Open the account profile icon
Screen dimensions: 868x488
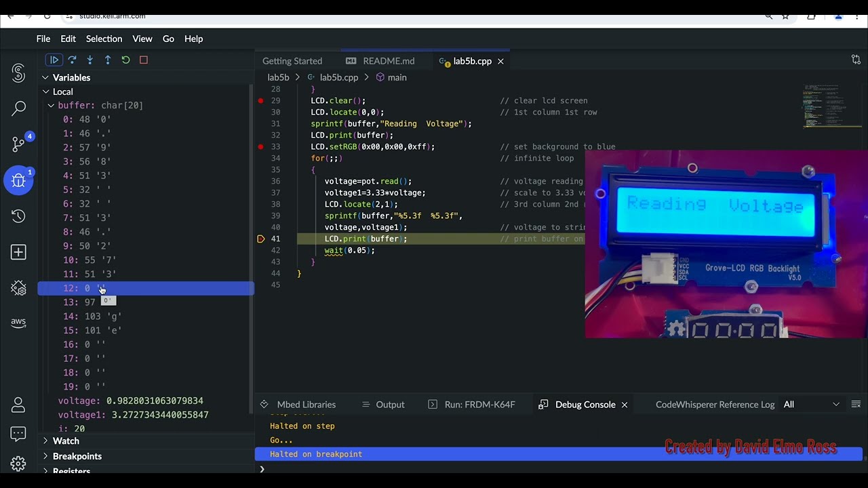[x=18, y=405]
